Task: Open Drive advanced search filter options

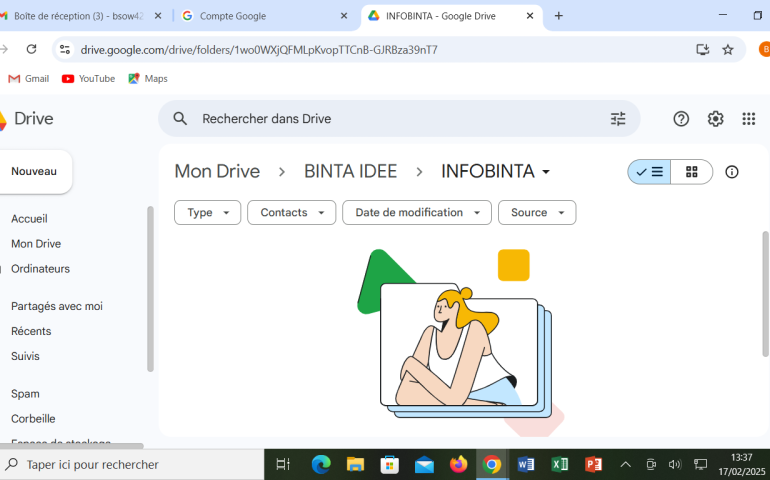Action: 618,119
